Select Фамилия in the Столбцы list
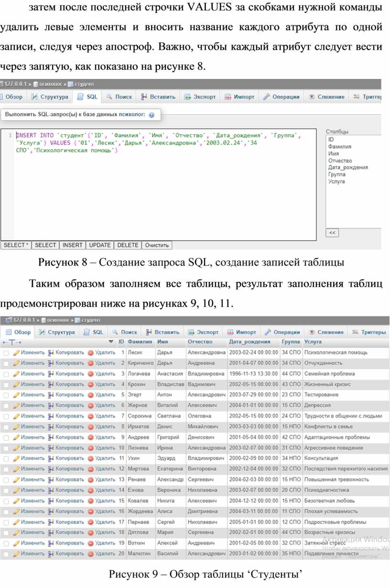Screen dimensions: 390x588 [340, 146]
